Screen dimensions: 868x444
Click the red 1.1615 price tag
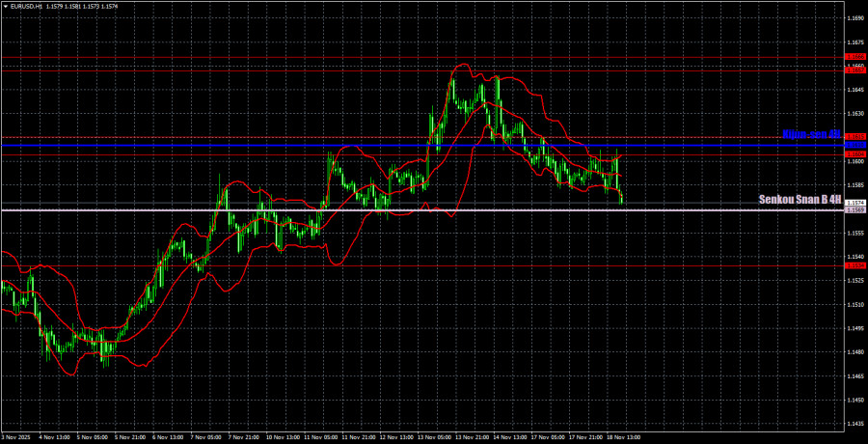click(x=855, y=137)
